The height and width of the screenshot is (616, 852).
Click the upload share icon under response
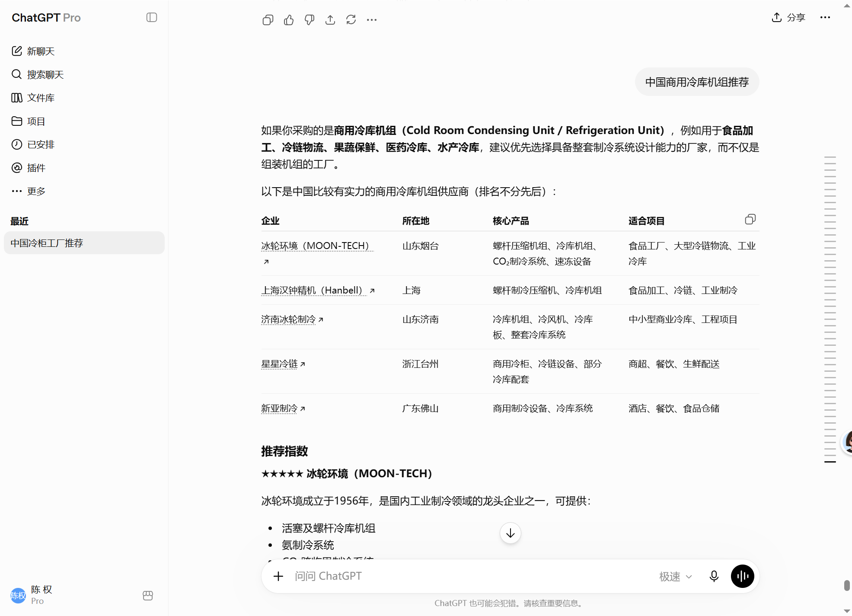(x=330, y=20)
